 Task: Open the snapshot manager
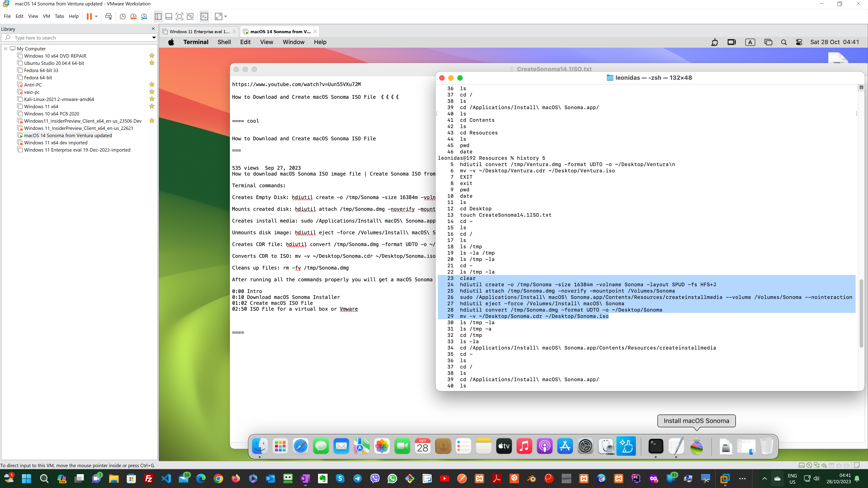[x=144, y=16]
